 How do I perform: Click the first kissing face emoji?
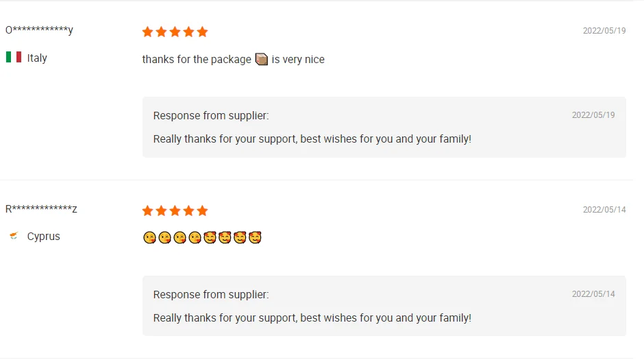[149, 237]
